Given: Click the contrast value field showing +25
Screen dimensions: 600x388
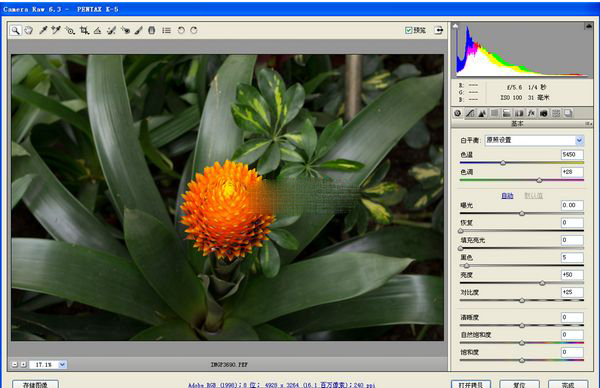Looking at the screenshot, I should coord(572,292).
